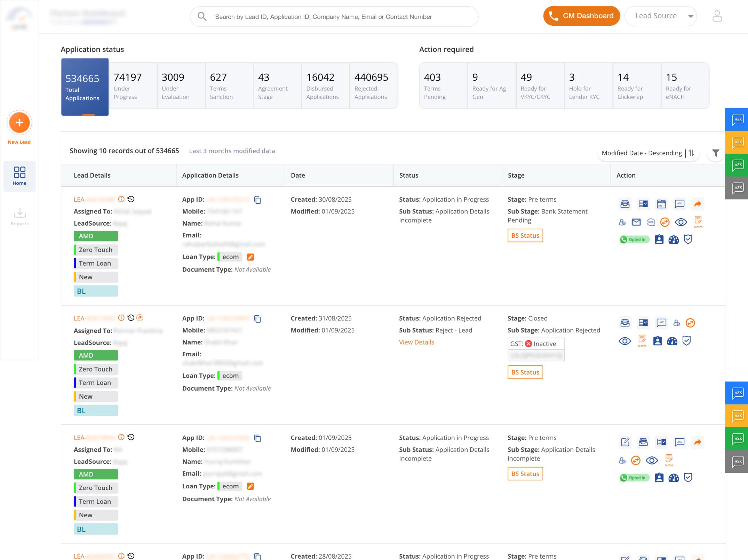
Task: Click the dashboard gauge icon in third row
Action: 674,478
